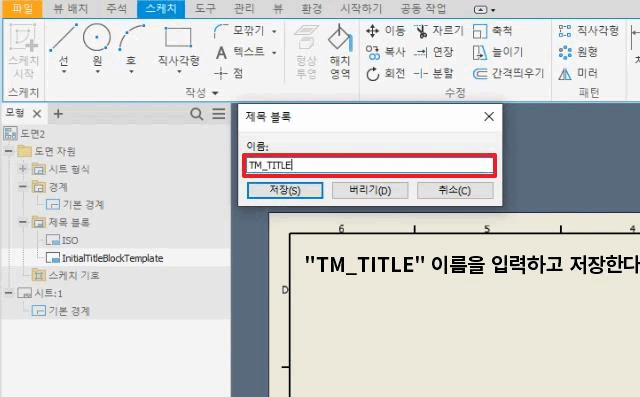The image size is (640, 397).
Task: Select the 선 (Line) tool
Action: [x=63, y=45]
